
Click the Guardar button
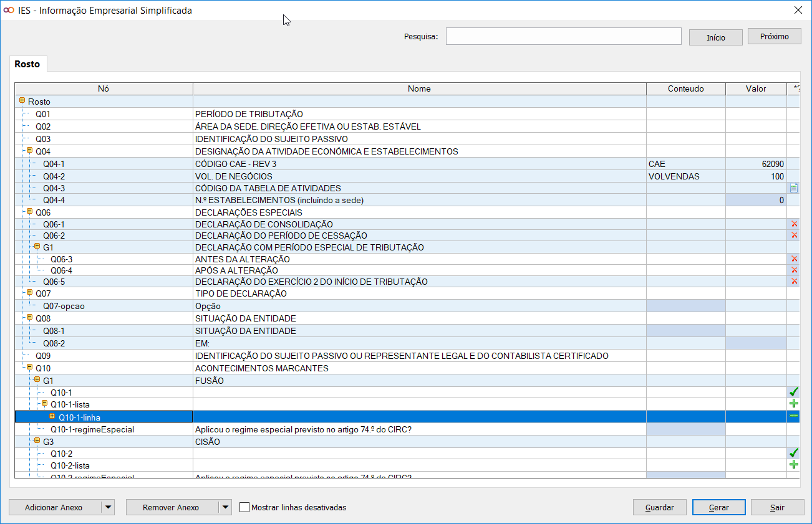click(x=659, y=507)
